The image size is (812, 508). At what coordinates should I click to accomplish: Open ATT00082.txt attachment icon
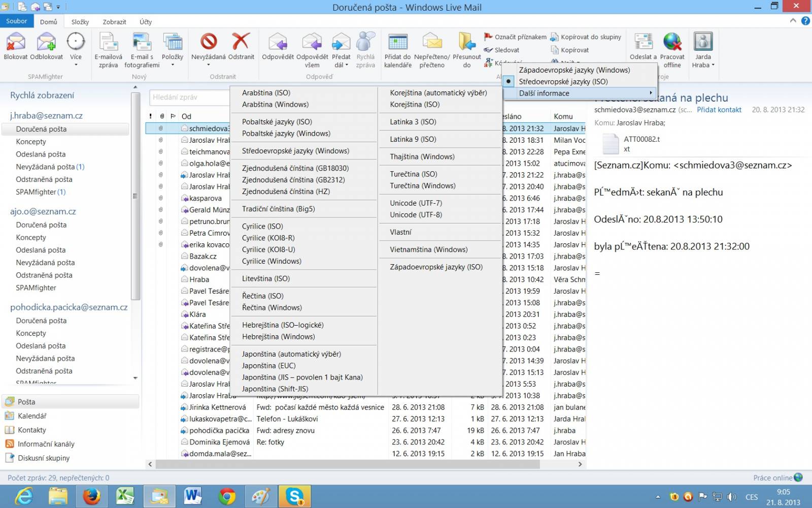click(x=611, y=144)
